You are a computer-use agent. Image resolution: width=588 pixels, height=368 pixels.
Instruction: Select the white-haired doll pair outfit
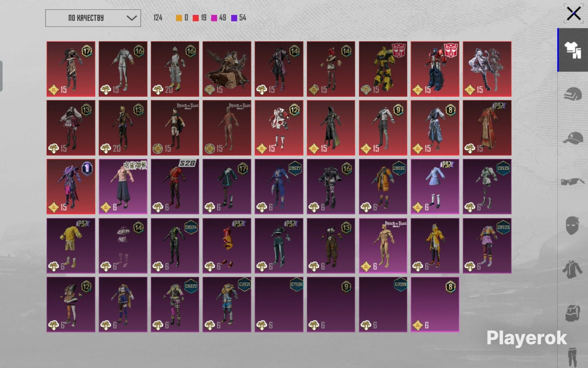click(x=487, y=69)
